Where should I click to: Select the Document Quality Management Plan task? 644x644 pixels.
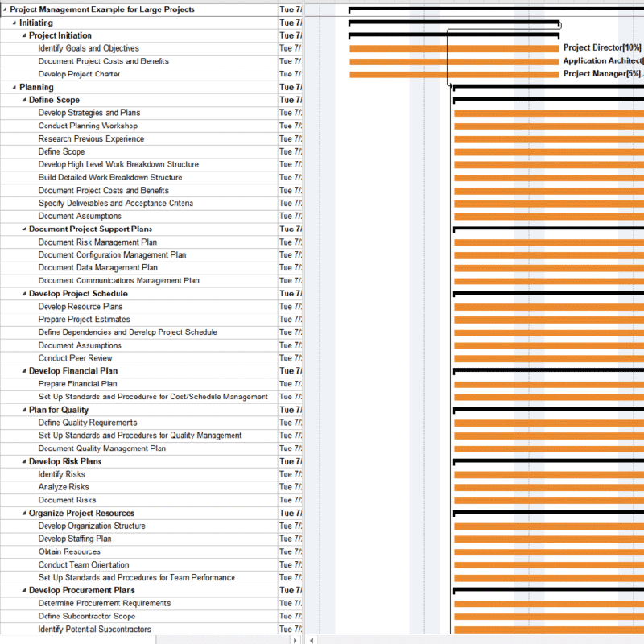point(102,448)
